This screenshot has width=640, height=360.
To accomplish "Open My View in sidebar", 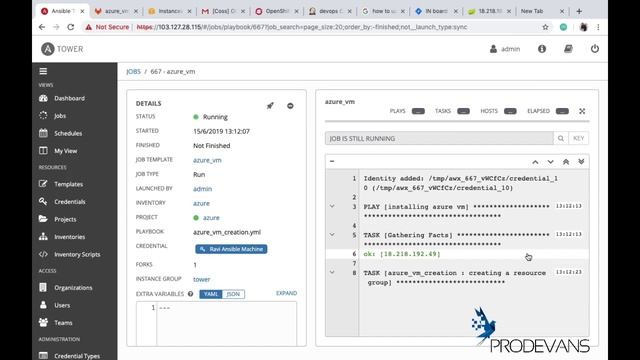I will pos(65,151).
